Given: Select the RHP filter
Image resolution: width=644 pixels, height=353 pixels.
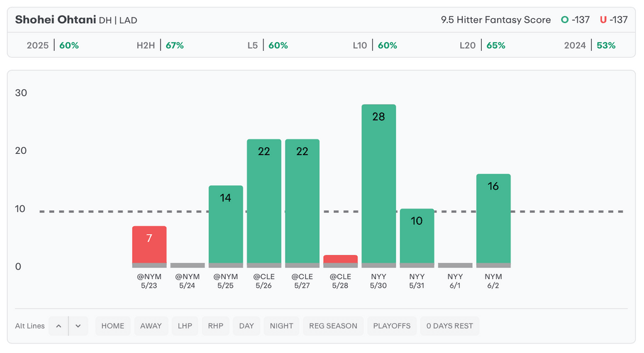Looking at the screenshot, I should coord(216,326).
